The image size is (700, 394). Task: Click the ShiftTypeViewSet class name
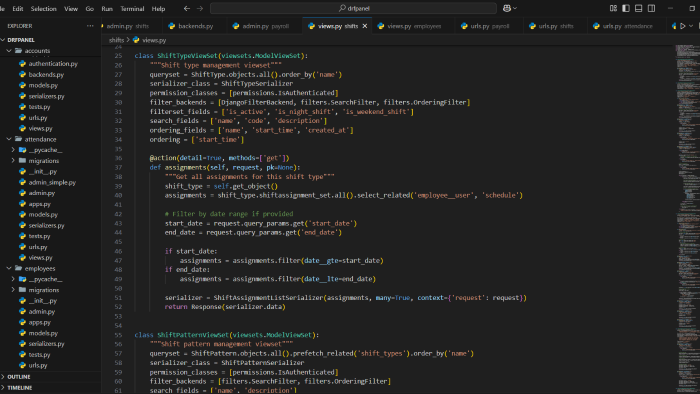tap(188, 56)
